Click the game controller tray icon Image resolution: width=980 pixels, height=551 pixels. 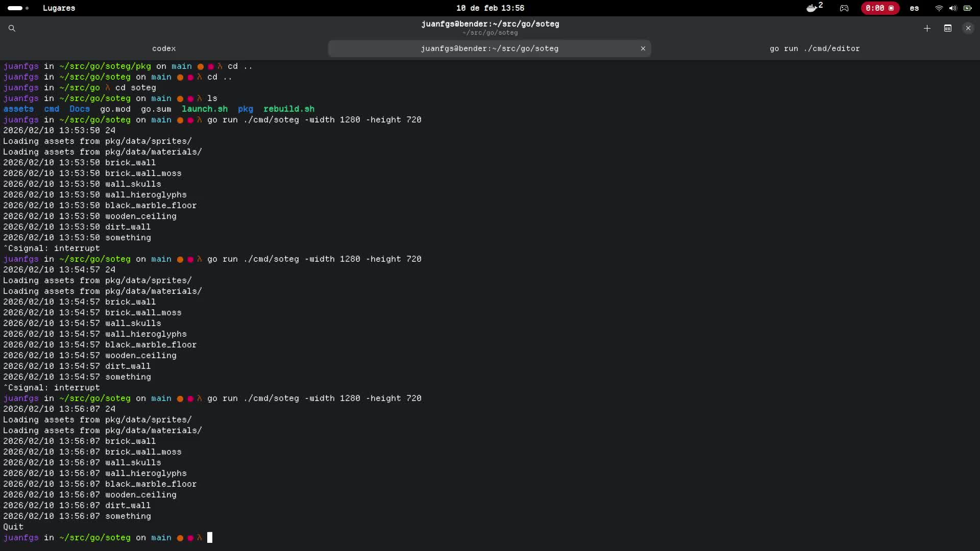[x=844, y=8]
